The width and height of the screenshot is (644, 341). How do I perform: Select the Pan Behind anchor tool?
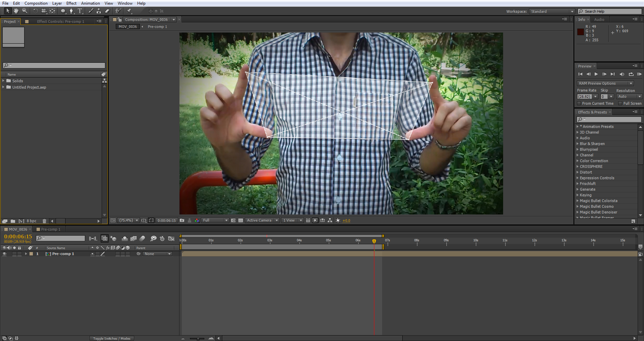tap(53, 11)
